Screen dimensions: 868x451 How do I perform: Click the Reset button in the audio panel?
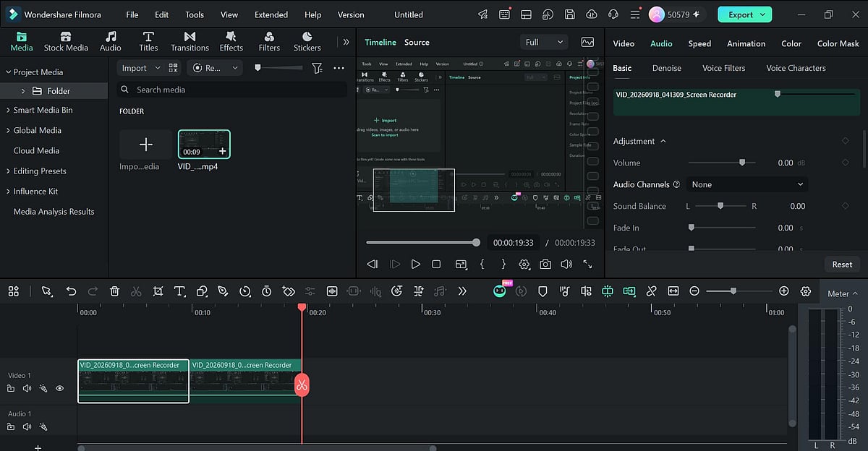click(x=842, y=264)
